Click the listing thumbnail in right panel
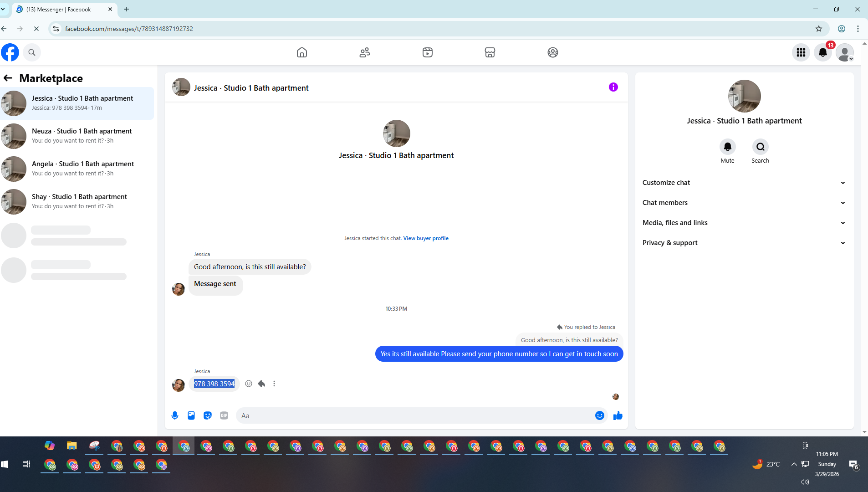 [x=745, y=96]
